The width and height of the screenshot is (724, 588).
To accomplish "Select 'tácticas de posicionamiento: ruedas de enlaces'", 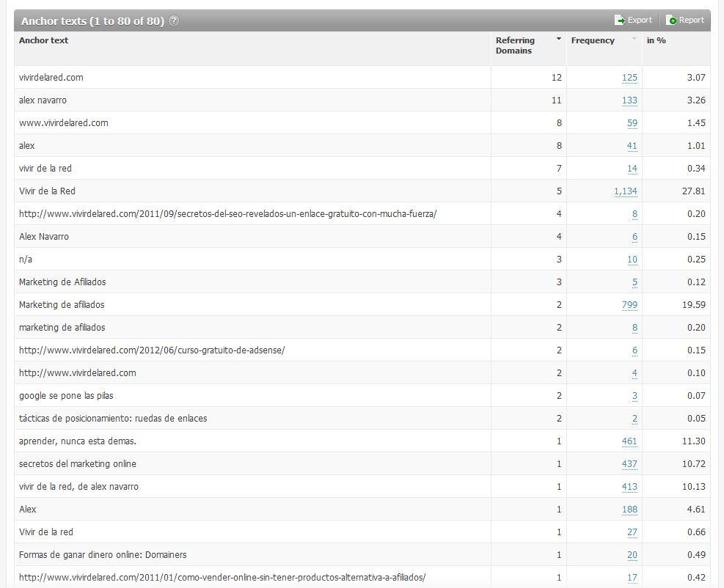I will coord(113,418).
